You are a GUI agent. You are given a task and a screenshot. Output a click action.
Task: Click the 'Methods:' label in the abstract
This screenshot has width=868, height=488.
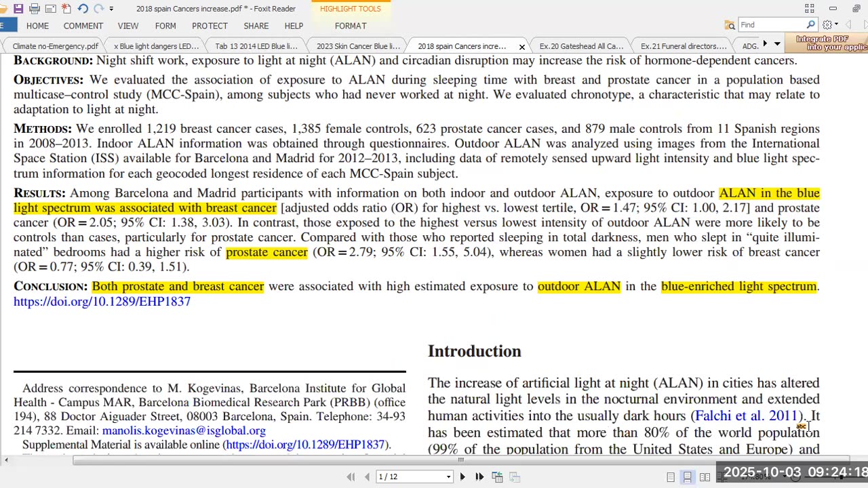(43, 129)
